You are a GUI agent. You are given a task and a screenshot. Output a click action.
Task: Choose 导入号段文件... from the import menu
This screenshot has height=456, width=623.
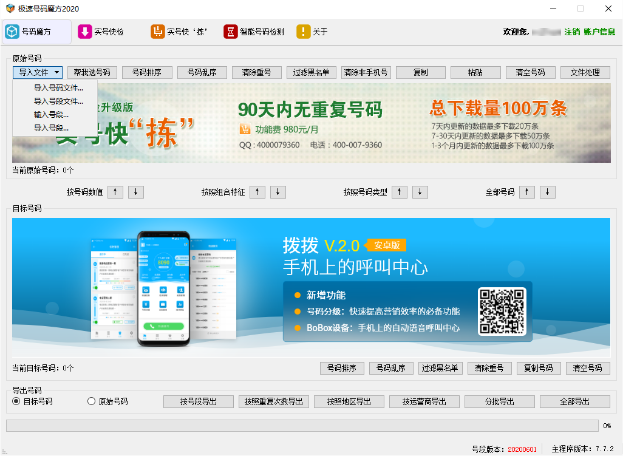tap(58, 101)
